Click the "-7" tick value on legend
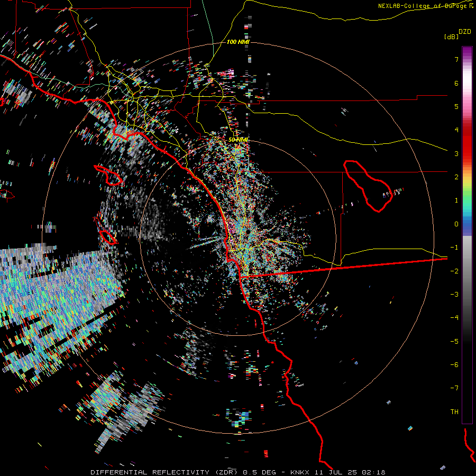476x476 pixels. click(x=454, y=388)
